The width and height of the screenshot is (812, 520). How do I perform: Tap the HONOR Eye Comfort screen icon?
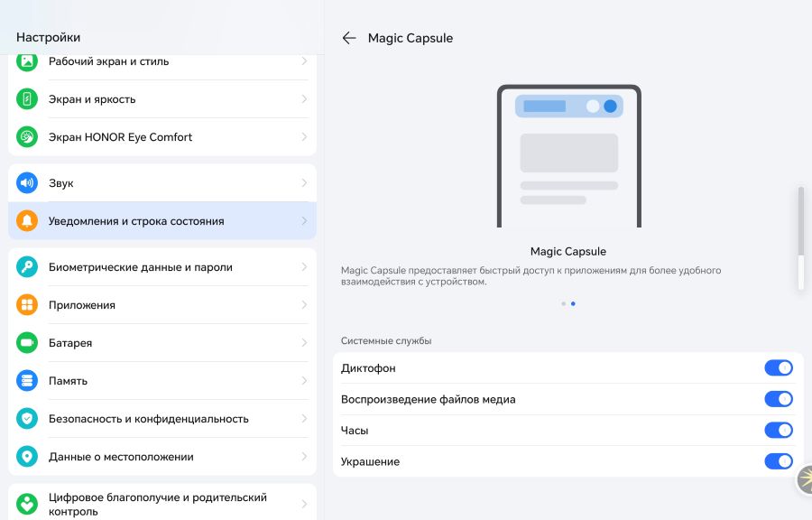27,136
